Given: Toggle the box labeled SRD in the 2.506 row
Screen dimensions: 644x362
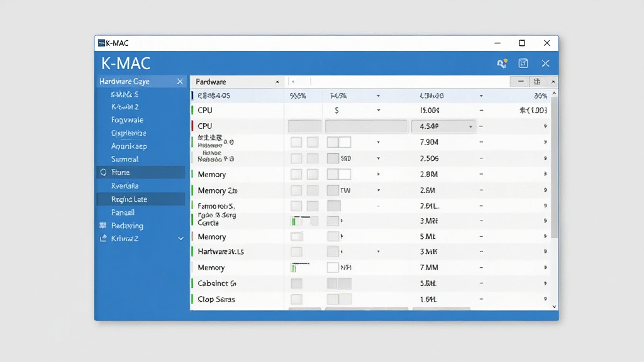Looking at the screenshot, I should [x=333, y=158].
